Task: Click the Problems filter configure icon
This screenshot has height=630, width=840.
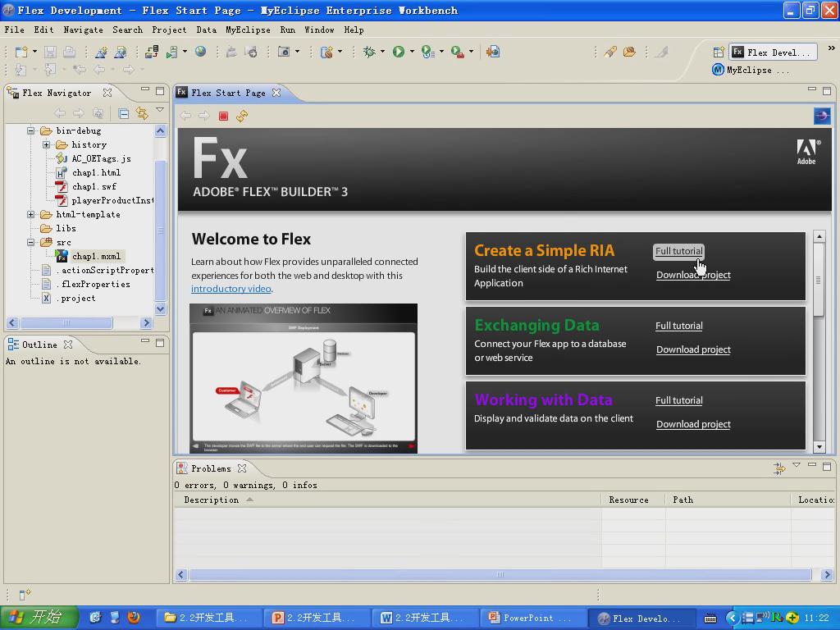Action: pyautogui.click(x=779, y=468)
